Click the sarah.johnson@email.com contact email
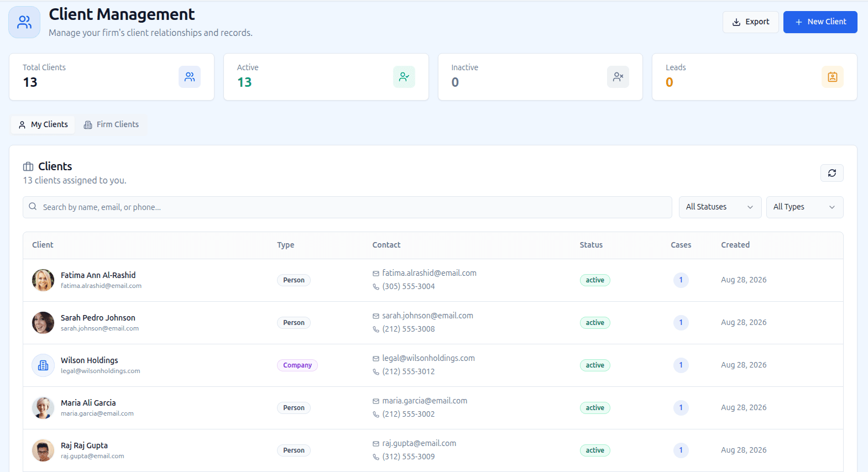 coord(427,316)
